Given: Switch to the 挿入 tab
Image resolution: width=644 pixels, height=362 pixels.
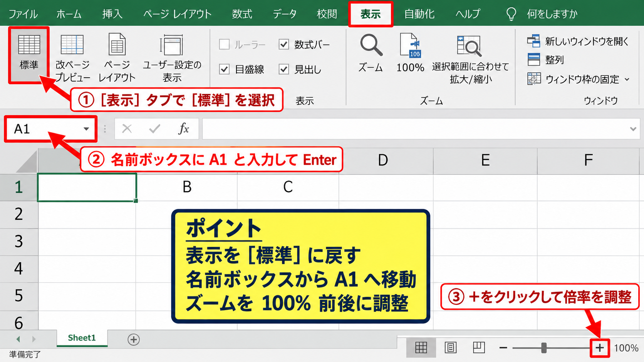Looking at the screenshot, I should pos(112,14).
